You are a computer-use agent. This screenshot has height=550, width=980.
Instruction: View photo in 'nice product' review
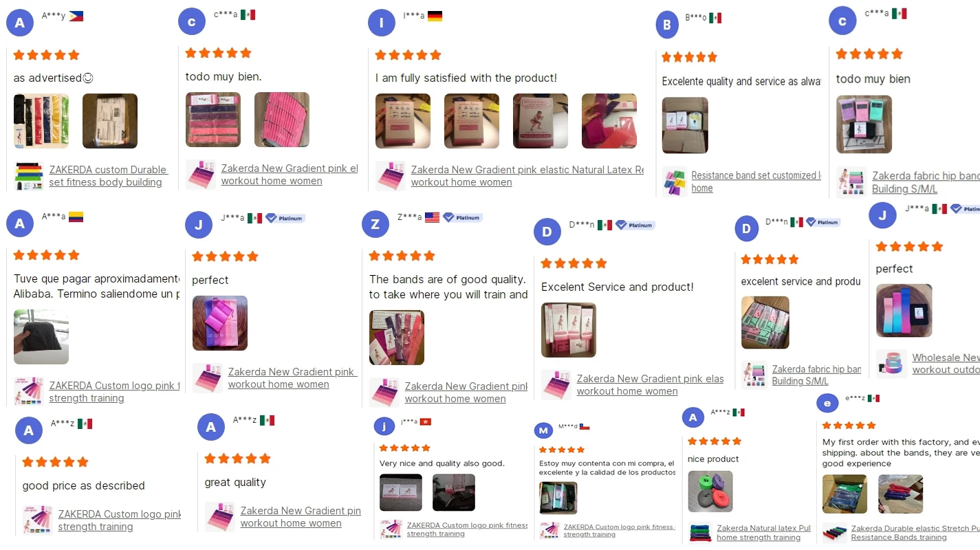pyautogui.click(x=710, y=492)
